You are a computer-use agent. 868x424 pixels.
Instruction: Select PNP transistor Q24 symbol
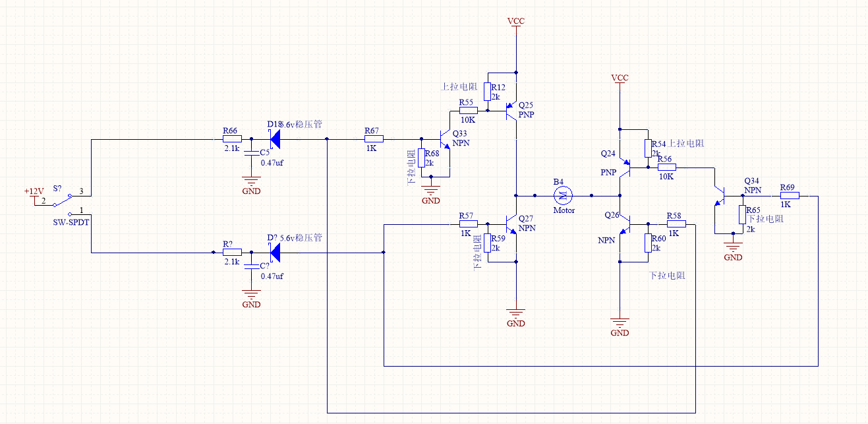(x=625, y=167)
